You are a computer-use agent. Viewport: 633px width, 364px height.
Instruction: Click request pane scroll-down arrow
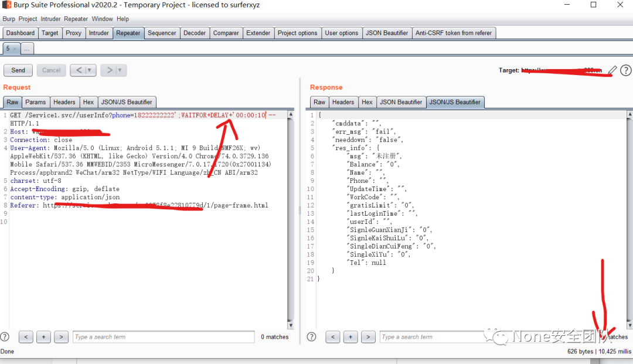[x=291, y=325]
